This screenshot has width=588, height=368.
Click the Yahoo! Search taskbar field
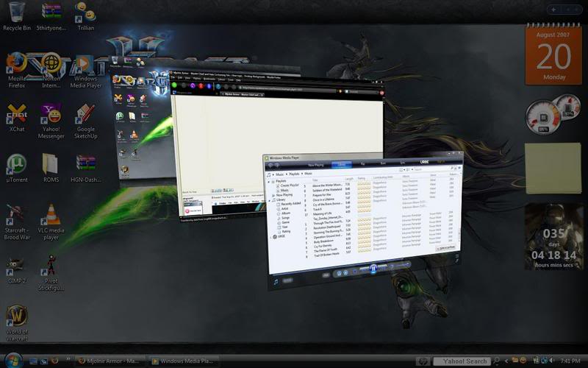(462, 361)
